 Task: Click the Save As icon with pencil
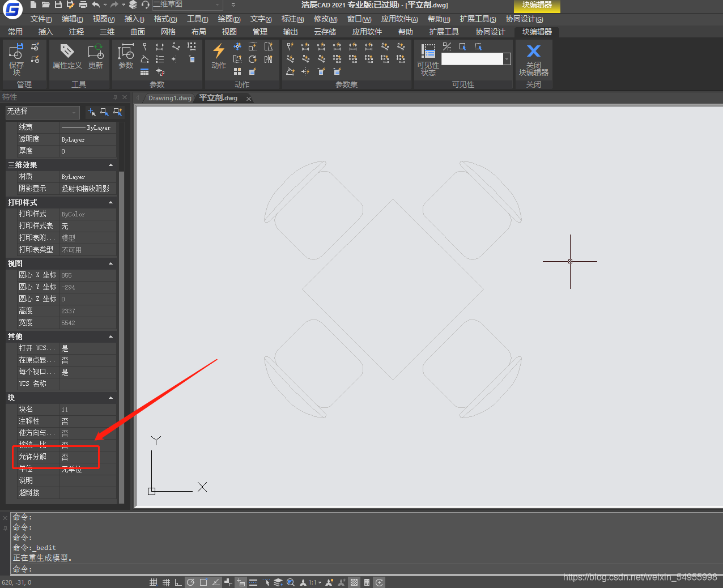[x=71, y=5]
